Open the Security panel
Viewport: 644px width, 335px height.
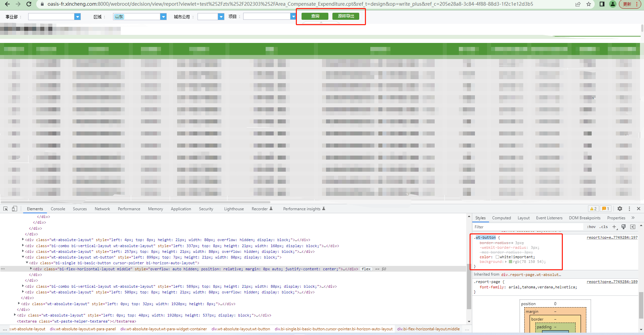206,209
